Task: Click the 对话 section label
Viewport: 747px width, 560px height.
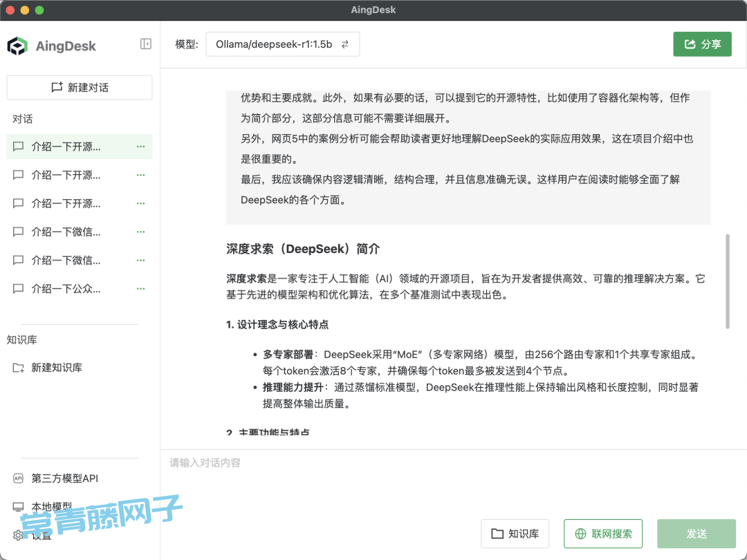Action: pyautogui.click(x=22, y=119)
